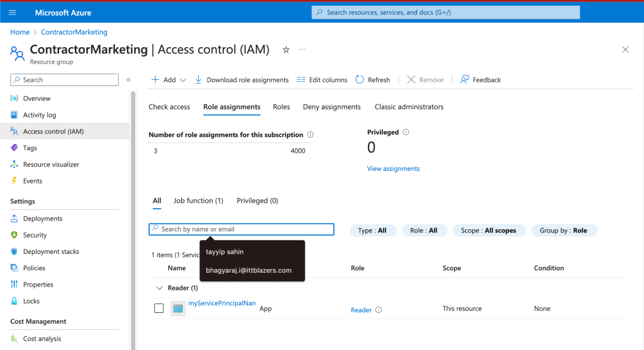The image size is (644, 350).
Task: Switch to the Check access tab
Action: tap(169, 107)
